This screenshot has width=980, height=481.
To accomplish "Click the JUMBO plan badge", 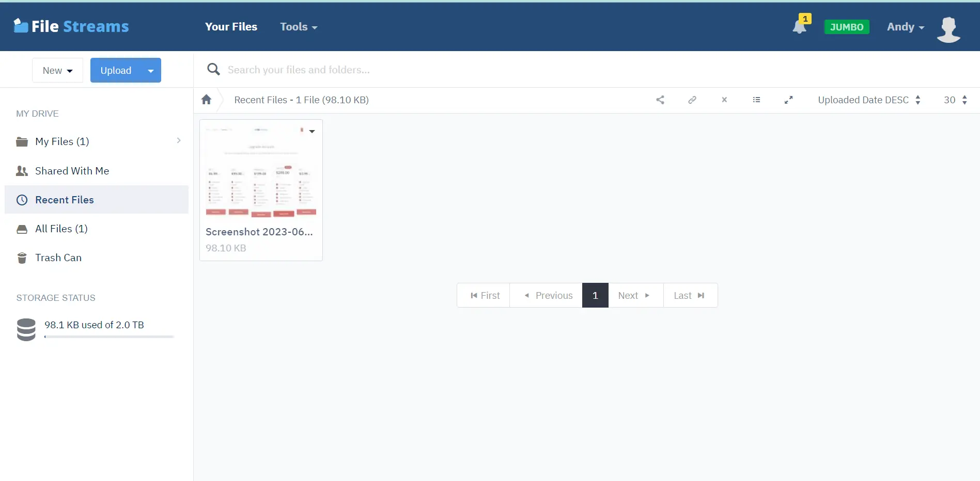I will (x=847, y=27).
